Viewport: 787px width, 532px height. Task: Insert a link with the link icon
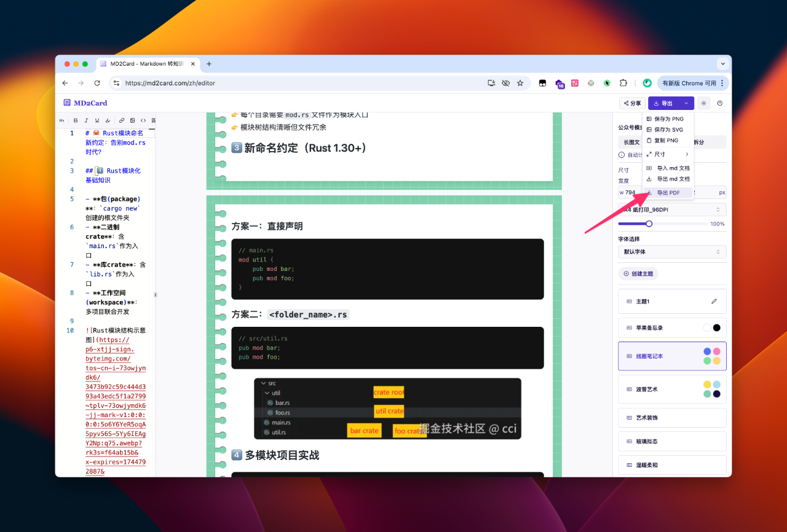point(122,120)
